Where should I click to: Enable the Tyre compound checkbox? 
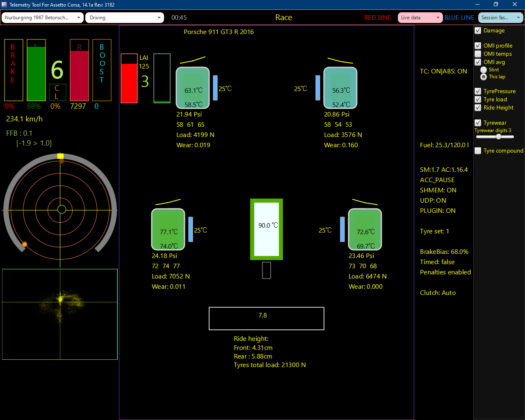[x=478, y=151]
